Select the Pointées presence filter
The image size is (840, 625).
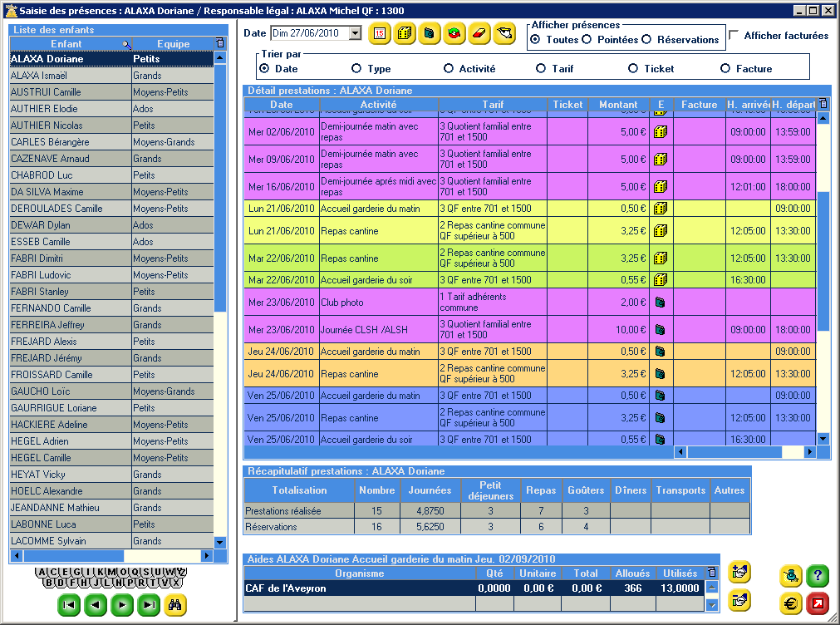pos(587,39)
